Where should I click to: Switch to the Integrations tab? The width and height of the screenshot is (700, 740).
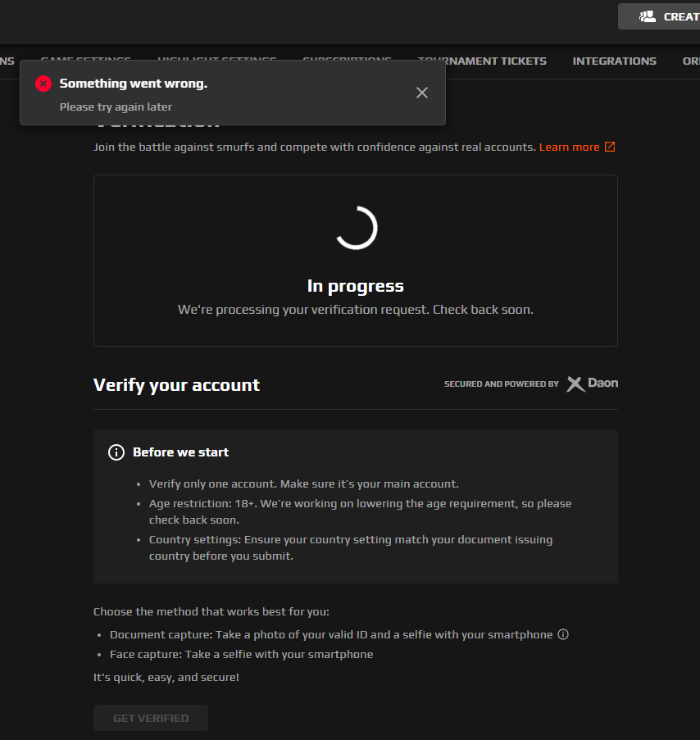click(x=614, y=61)
